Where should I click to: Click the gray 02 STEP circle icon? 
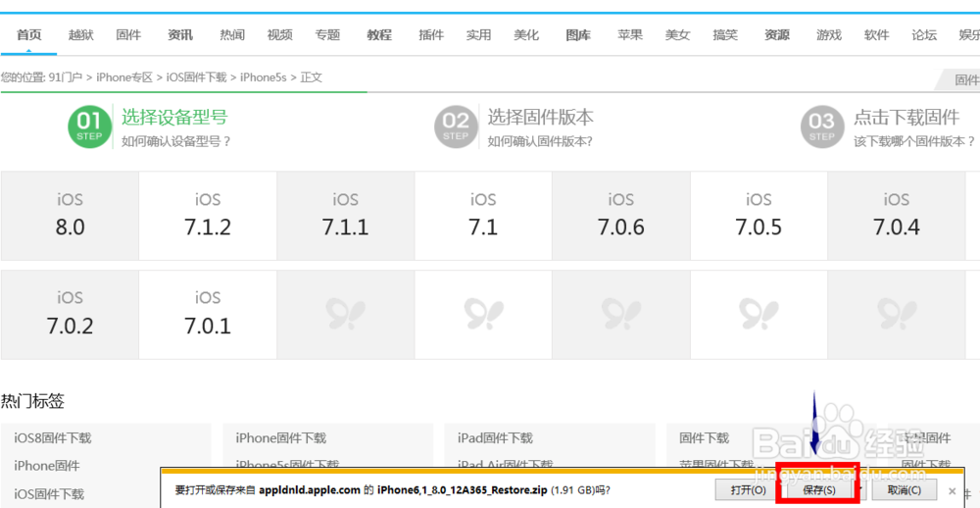[x=456, y=127]
